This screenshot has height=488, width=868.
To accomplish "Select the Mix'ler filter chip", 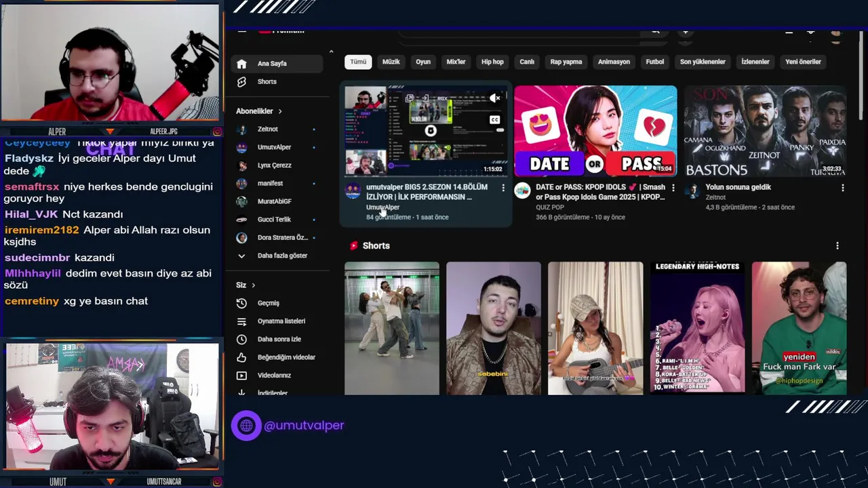I will (x=456, y=62).
